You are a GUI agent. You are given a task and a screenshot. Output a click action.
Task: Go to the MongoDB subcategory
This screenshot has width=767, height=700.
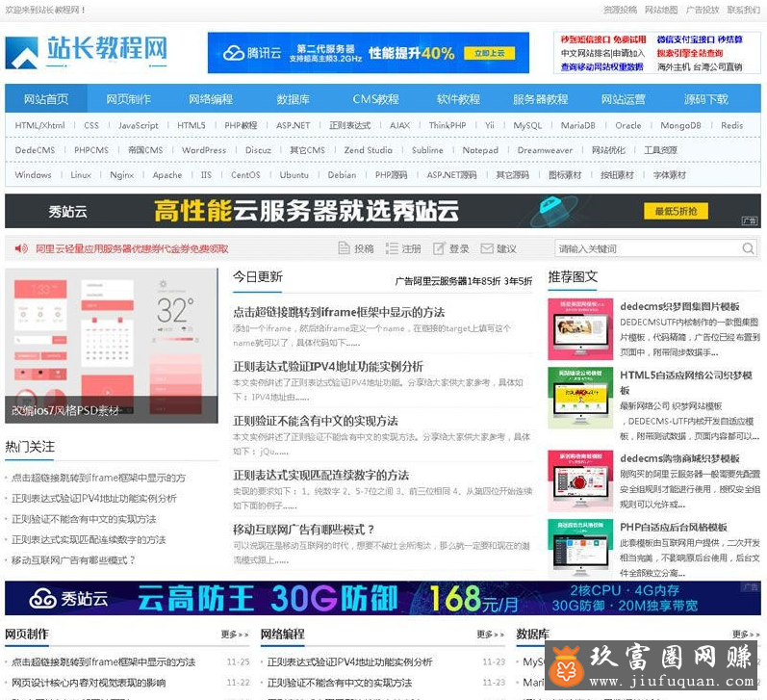[680, 125]
